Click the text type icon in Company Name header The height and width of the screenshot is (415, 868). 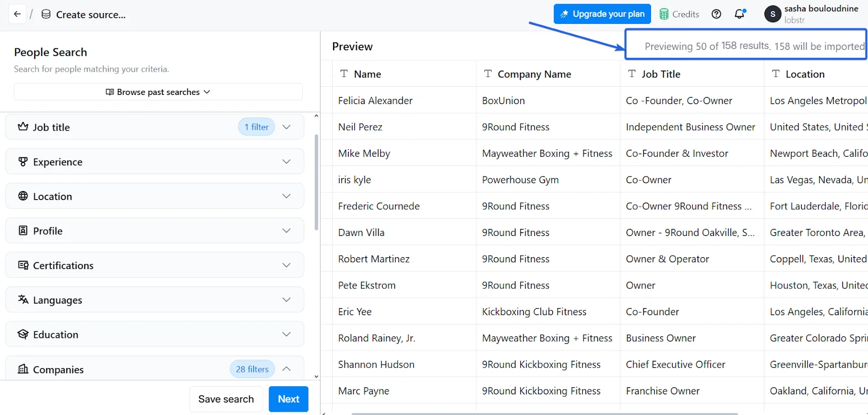(x=488, y=74)
